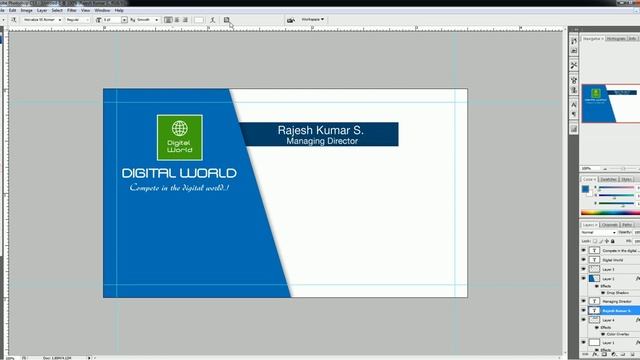Collapse effects of the blue-thumbnail layer via fx
The width and height of the screenshot is (640, 360).
(637, 278)
